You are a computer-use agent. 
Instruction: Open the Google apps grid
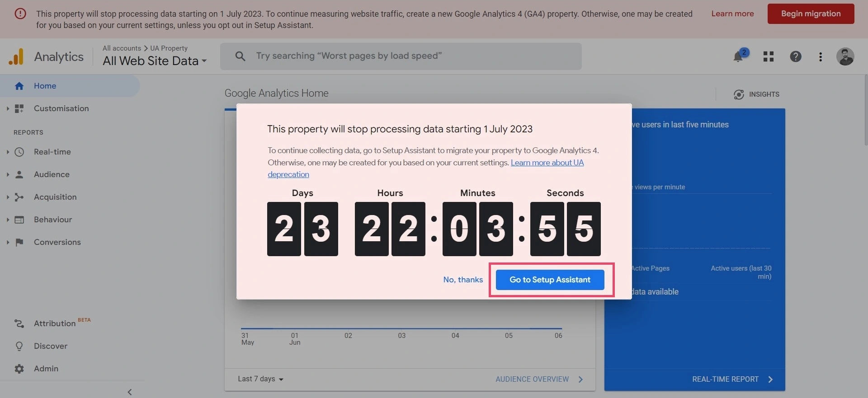(x=769, y=56)
